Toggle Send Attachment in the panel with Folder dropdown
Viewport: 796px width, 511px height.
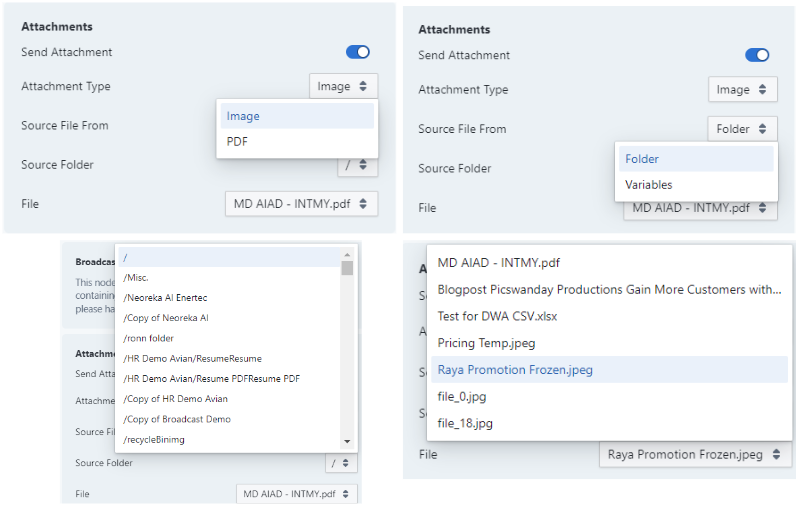[756, 55]
